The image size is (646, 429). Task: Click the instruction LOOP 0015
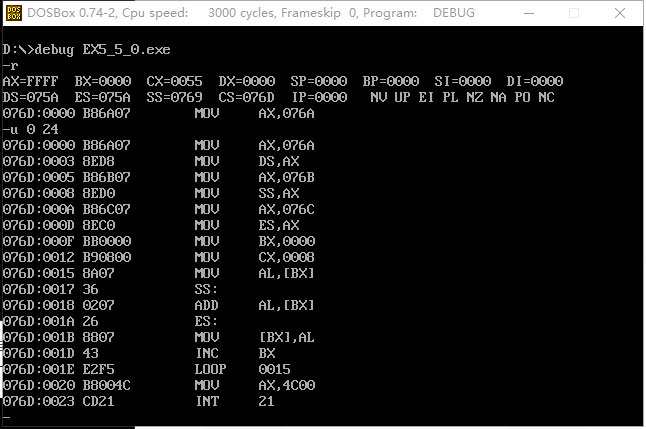click(243, 369)
